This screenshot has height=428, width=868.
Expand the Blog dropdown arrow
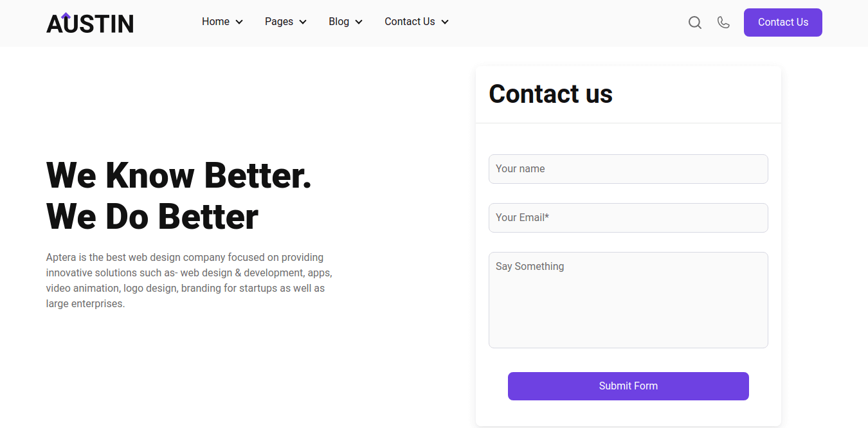pos(359,22)
